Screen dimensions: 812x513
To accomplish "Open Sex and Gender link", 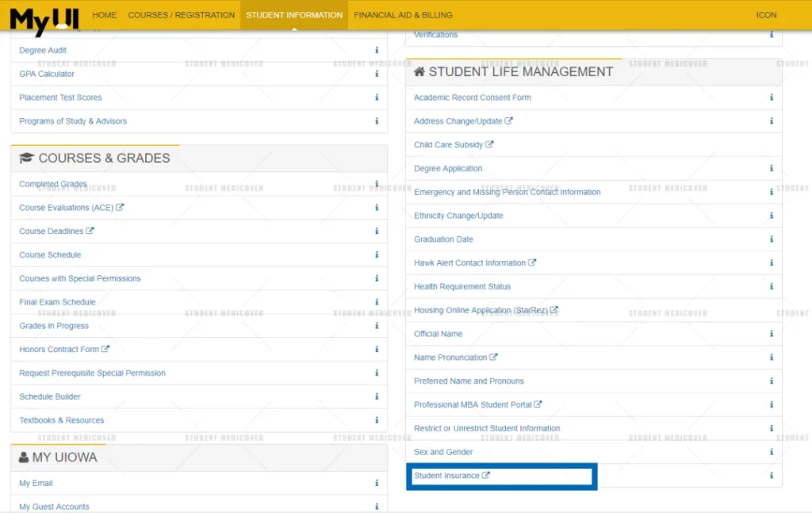I will [x=443, y=452].
